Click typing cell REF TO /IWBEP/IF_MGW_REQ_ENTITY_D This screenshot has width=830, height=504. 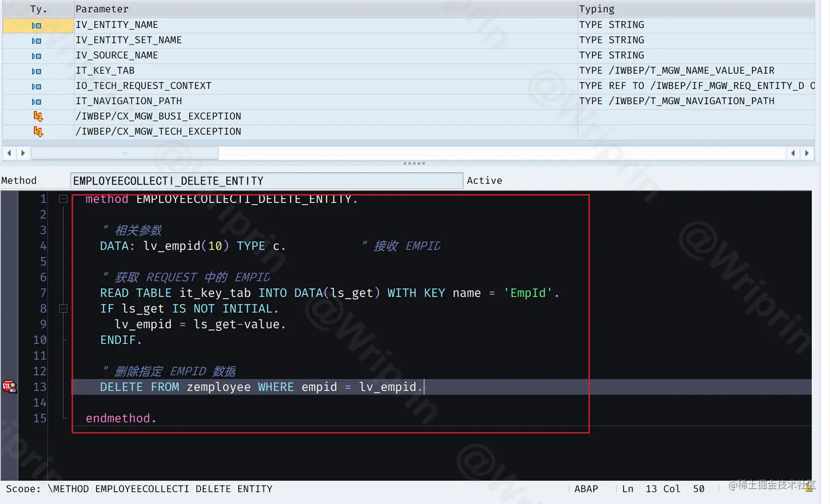[x=696, y=86]
